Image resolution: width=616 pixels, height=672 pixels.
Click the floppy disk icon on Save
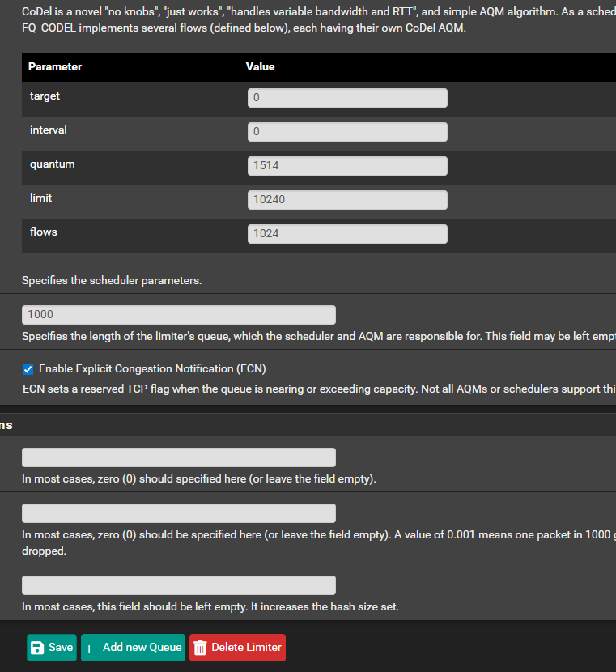tap(37, 648)
